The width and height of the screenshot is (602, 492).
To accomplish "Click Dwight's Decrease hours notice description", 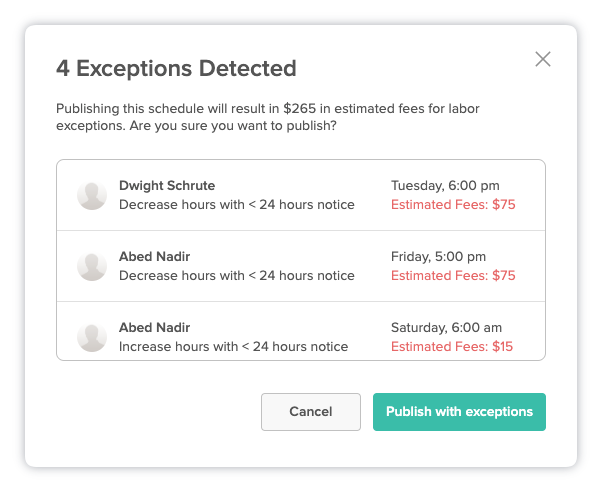I will [236, 205].
